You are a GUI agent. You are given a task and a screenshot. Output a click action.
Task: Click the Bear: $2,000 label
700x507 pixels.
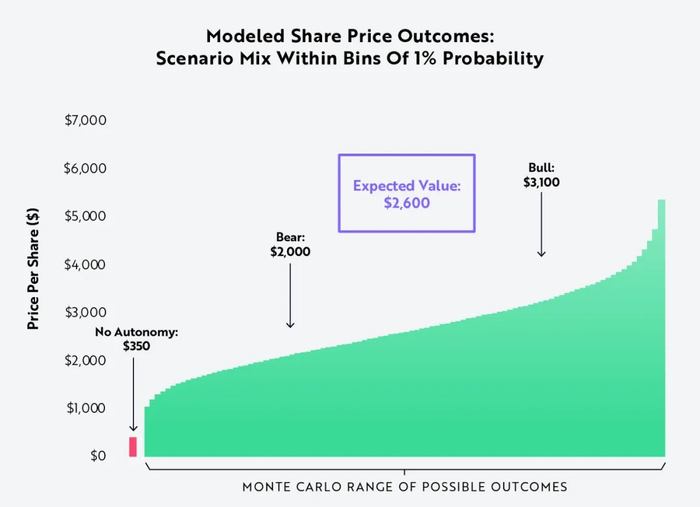point(290,245)
